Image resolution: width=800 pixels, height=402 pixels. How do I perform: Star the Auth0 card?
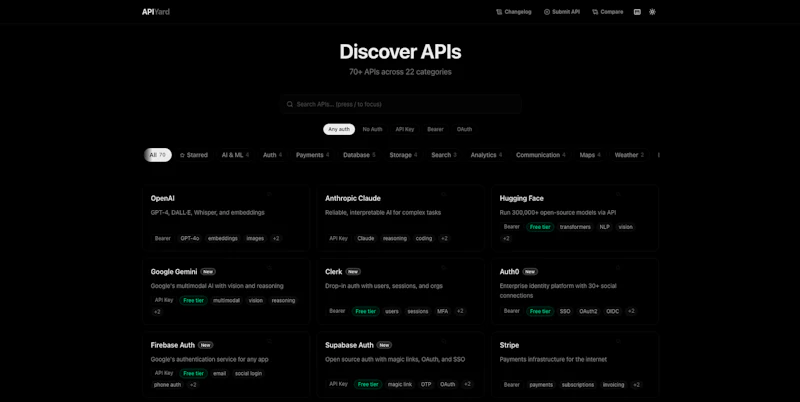(618, 267)
